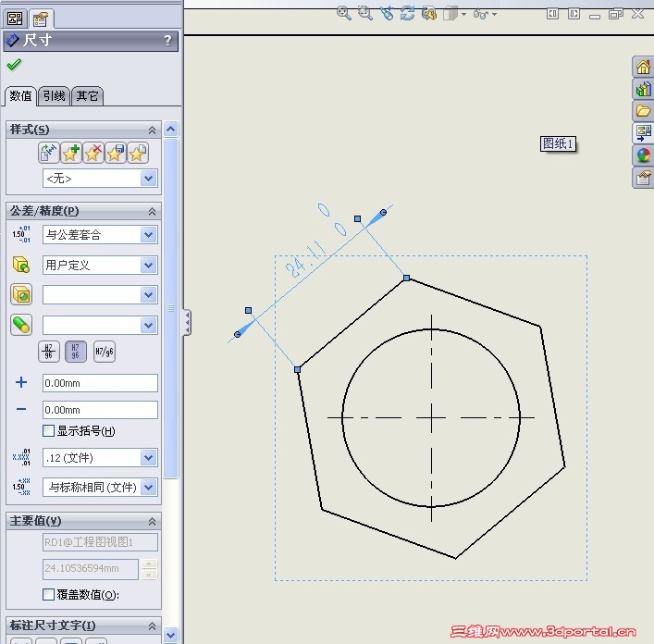Click the previous document window arrow
This screenshot has height=644, width=654.
(552, 14)
